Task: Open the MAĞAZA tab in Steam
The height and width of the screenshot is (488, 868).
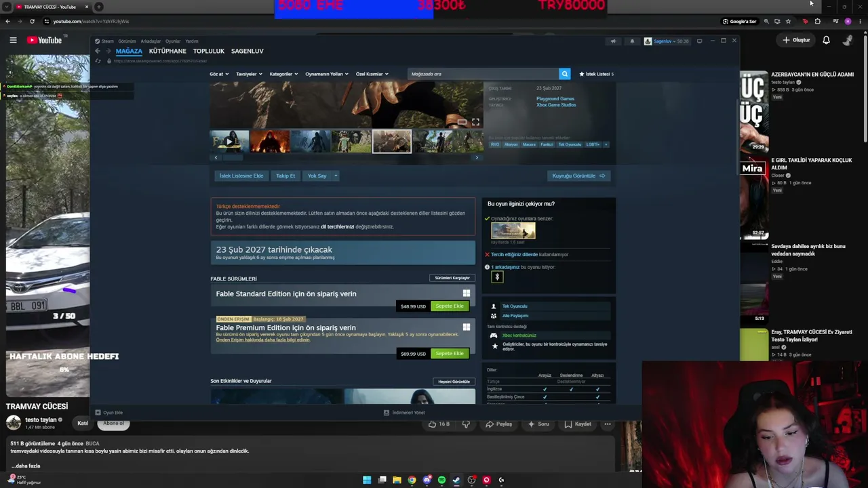Action: [x=129, y=51]
